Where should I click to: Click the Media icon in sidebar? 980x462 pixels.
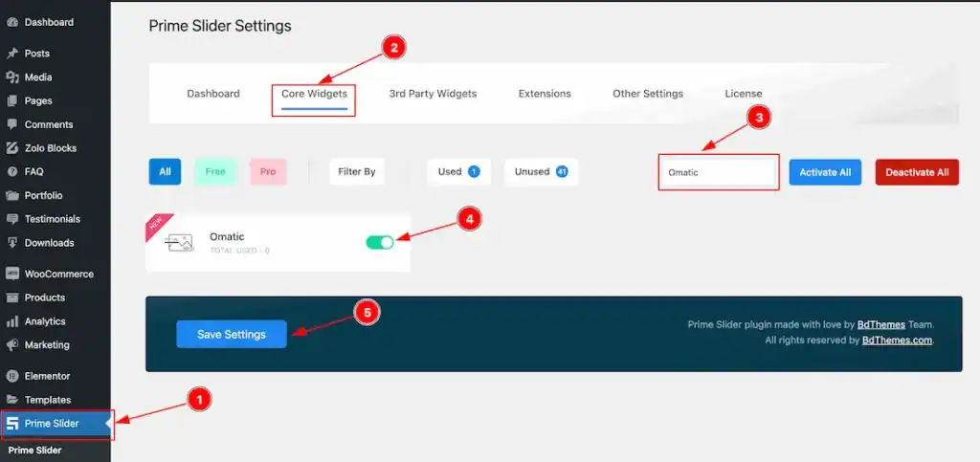11,77
